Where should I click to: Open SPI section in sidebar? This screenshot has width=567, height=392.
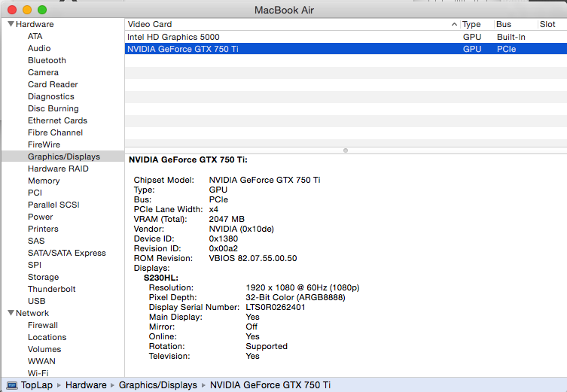(x=35, y=265)
